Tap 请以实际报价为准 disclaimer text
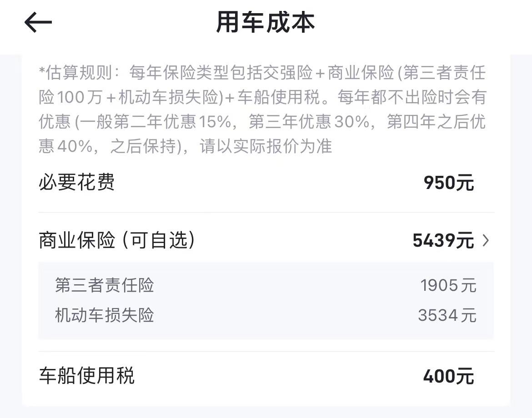 point(266,146)
